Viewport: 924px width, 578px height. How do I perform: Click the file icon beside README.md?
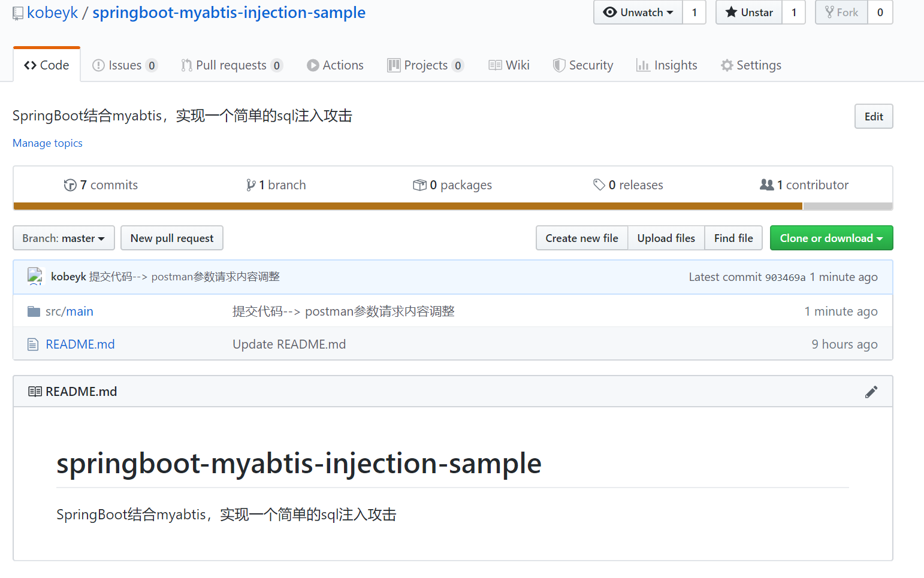33,344
